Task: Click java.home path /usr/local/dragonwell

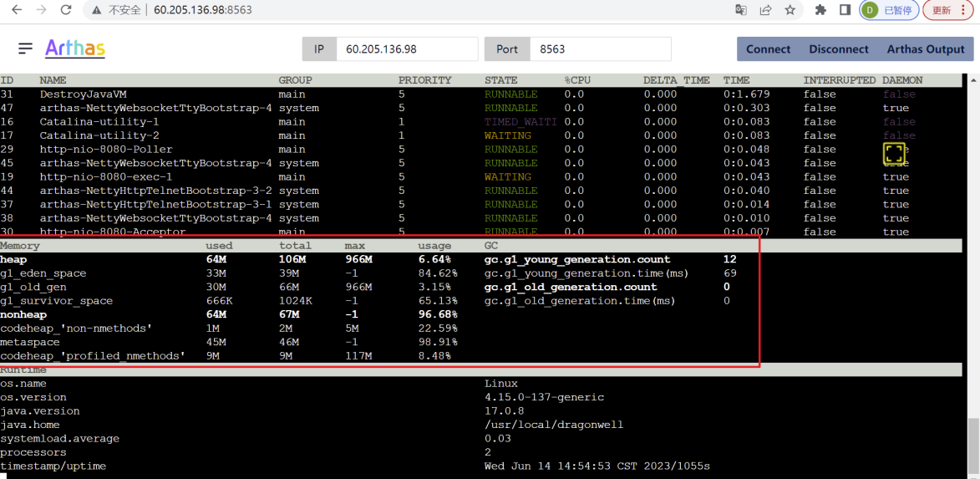Action: click(555, 425)
